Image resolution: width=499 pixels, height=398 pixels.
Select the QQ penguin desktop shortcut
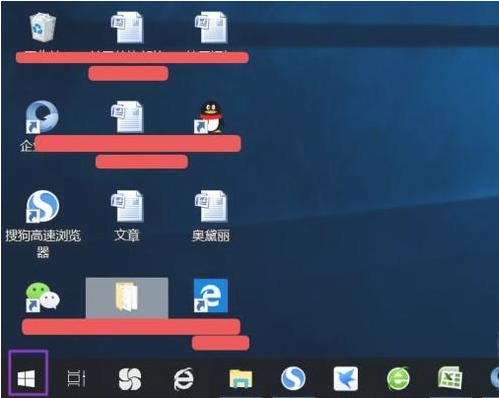click(x=209, y=117)
